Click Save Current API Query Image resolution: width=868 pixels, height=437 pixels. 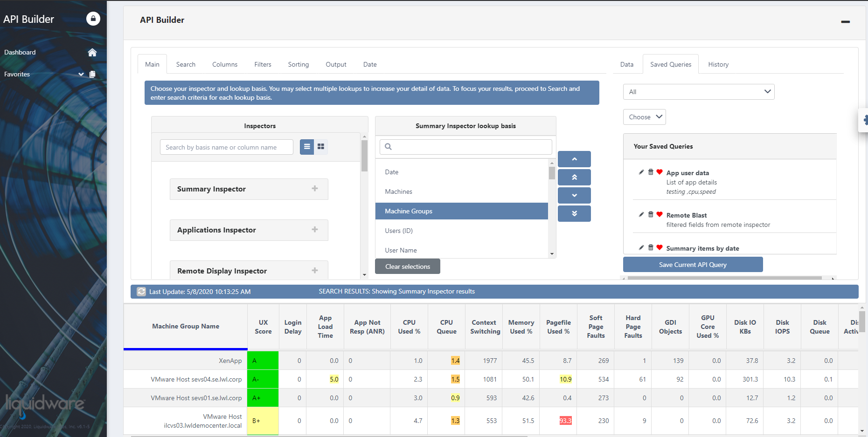[693, 265]
